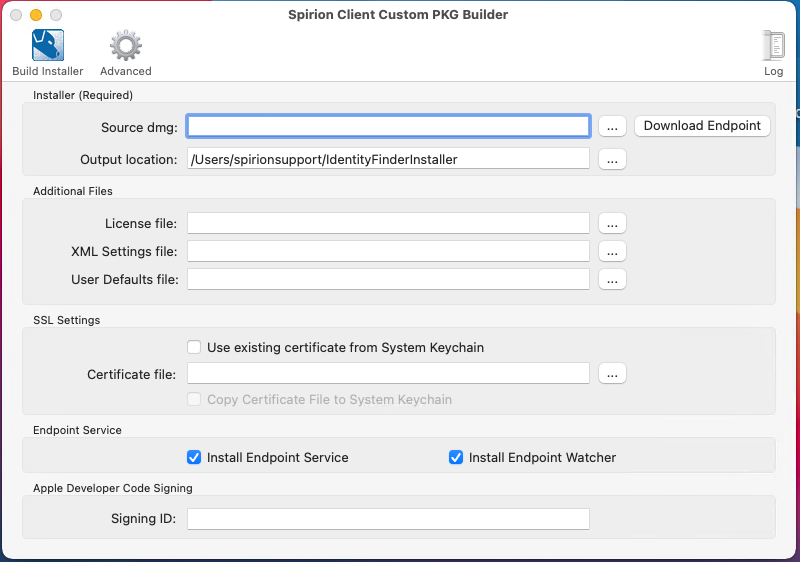Open the Log document icon
Image resolution: width=800 pixels, height=562 pixels.
click(x=773, y=47)
